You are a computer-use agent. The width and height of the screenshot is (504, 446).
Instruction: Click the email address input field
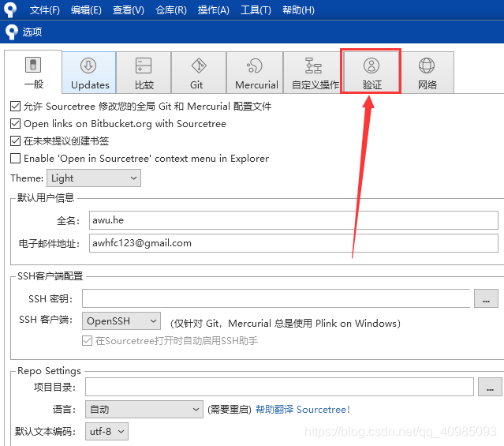(293, 243)
